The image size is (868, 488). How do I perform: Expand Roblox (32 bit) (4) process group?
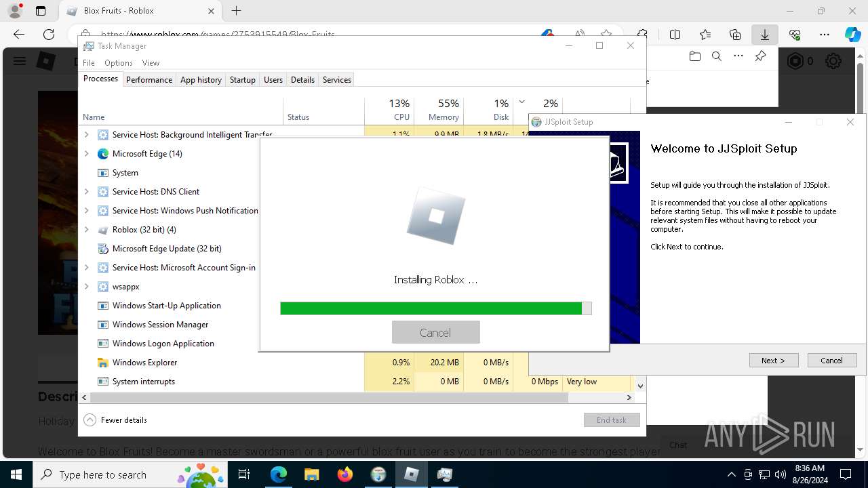point(86,230)
